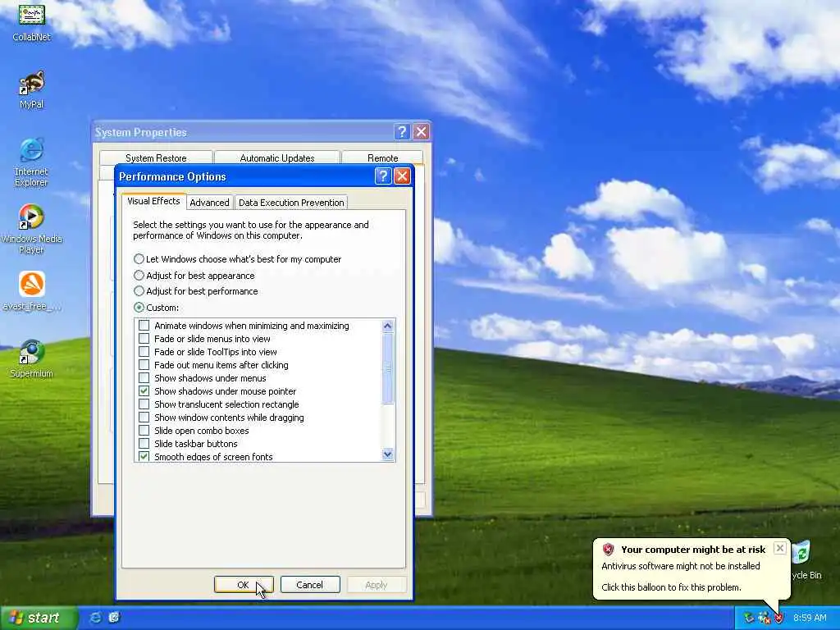Select the Windows Media Player shortcut

(x=32, y=230)
